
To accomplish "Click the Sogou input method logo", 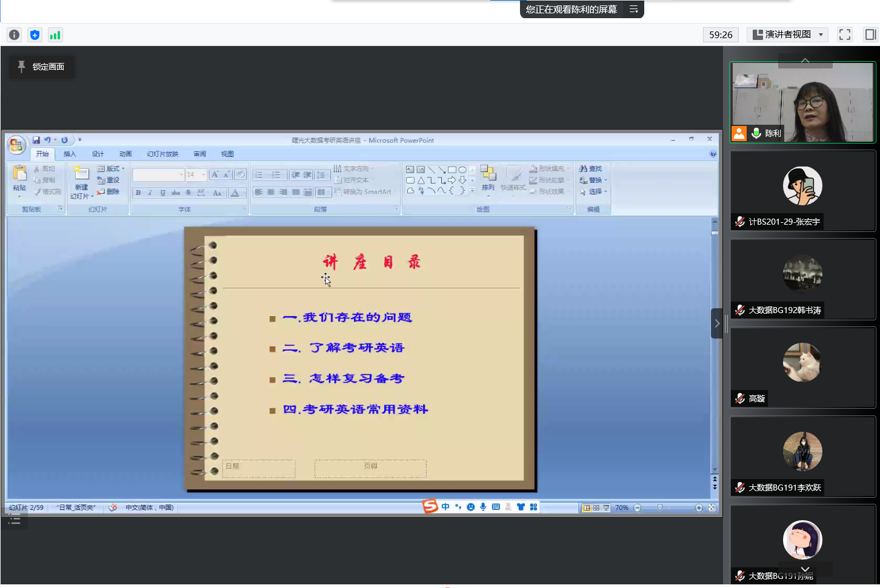I will coord(430,506).
